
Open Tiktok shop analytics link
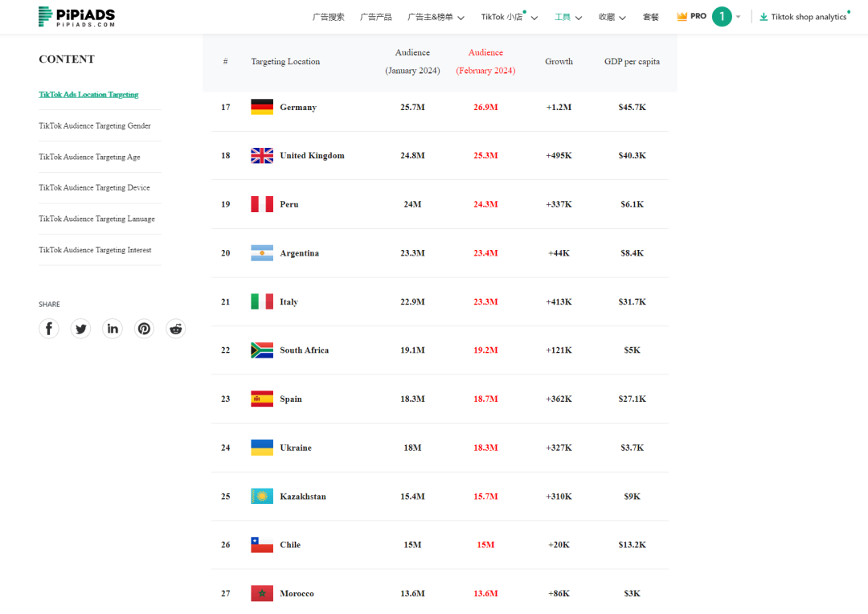[x=809, y=17]
